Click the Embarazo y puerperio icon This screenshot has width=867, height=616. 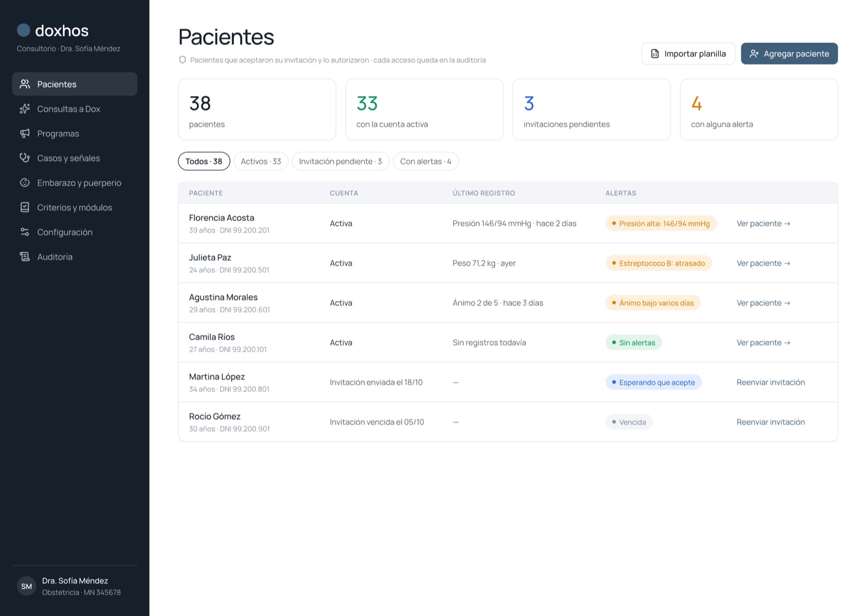(25, 183)
